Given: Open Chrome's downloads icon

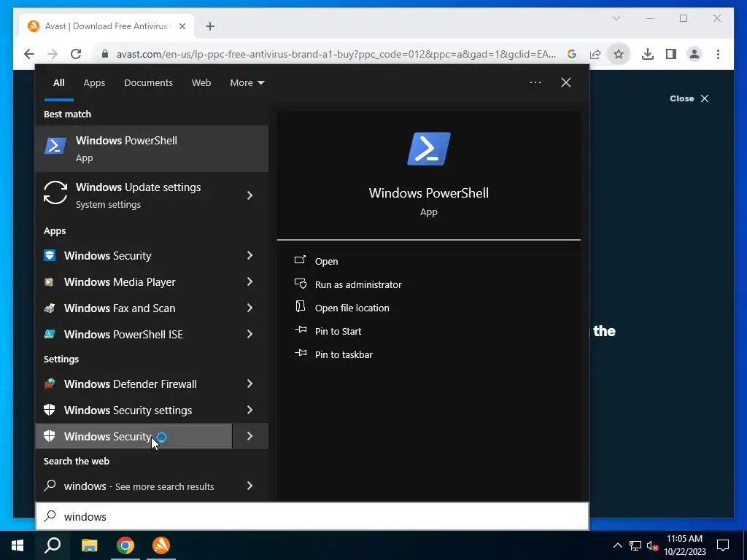Looking at the screenshot, I should (648, 54).
